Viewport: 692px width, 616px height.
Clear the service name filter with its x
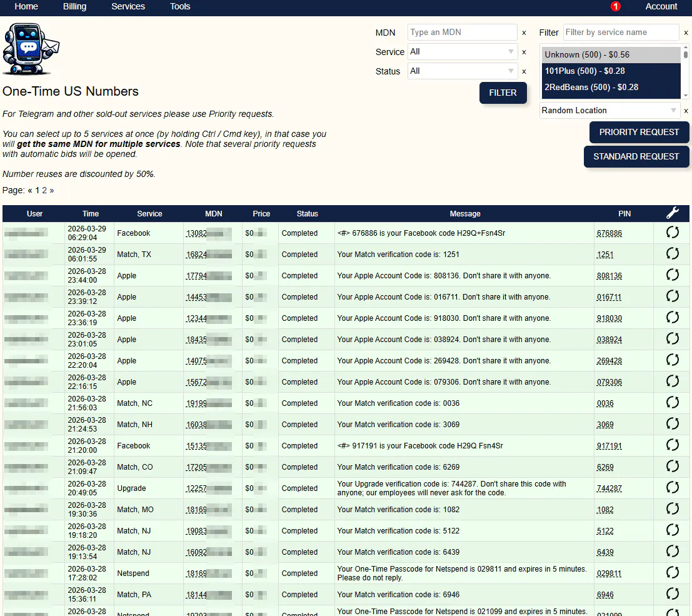686,33
